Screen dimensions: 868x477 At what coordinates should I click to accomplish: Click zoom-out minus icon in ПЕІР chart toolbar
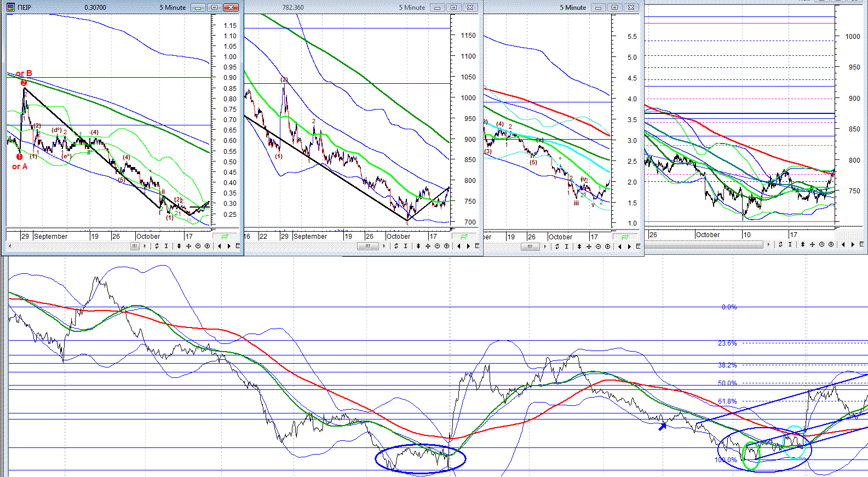pos(198,246)
